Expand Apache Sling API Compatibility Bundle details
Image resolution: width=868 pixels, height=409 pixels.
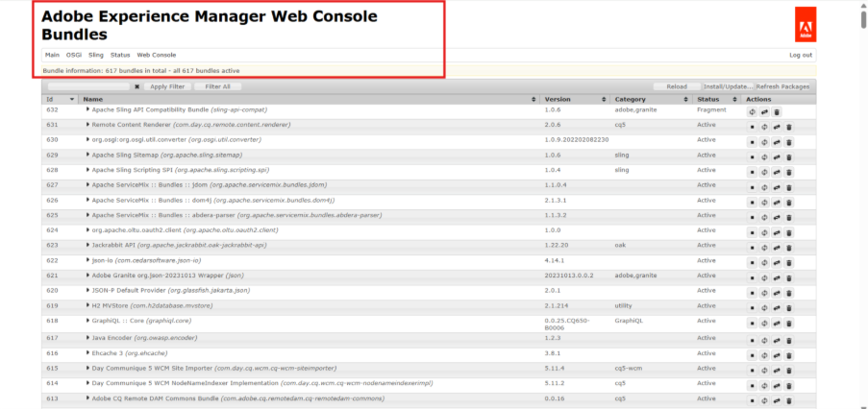coord(87,109)
